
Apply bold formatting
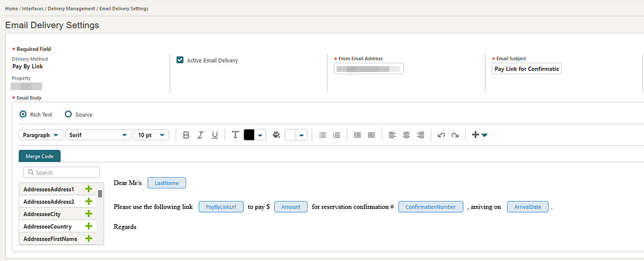[x=186, y=135]
